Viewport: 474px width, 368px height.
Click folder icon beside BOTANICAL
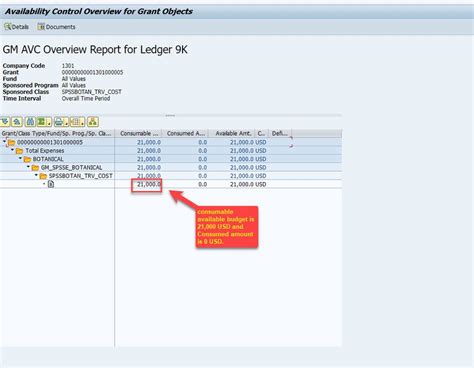[27, 159]
